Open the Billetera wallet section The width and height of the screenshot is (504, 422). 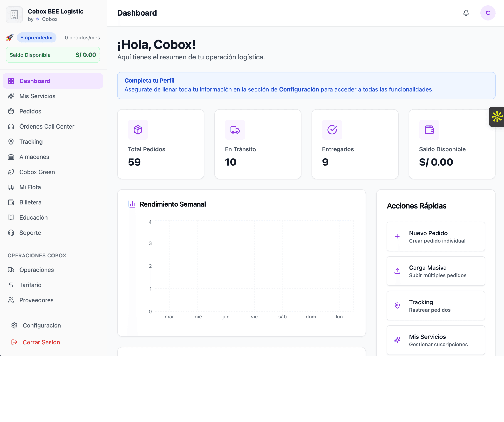pos(30,202)
